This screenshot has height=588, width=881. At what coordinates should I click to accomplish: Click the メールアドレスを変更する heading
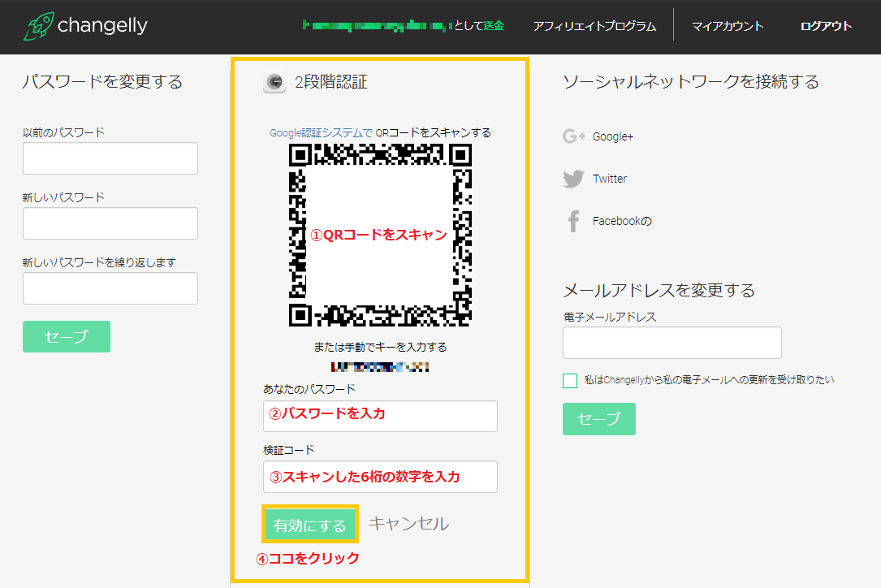click(659, 290)
